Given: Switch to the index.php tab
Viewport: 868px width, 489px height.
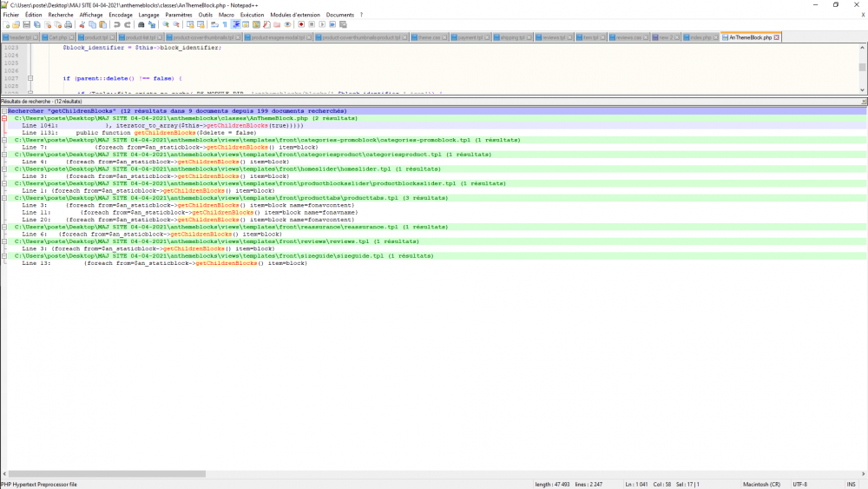Looking at the screenshot, I should pyautogui.click(x=700, y=38).
